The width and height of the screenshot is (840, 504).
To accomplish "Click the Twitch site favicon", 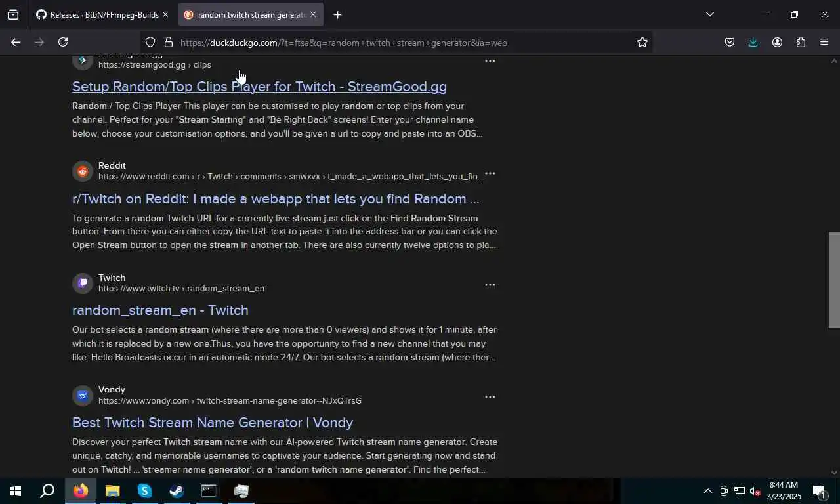I will tap(83, 283).
